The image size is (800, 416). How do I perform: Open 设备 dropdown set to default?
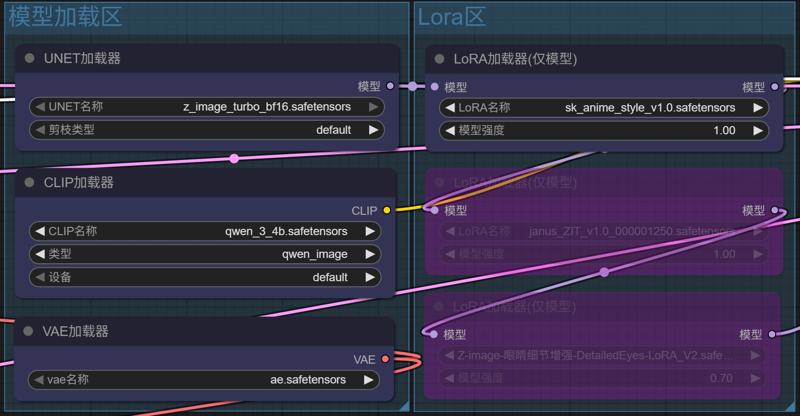205,277
